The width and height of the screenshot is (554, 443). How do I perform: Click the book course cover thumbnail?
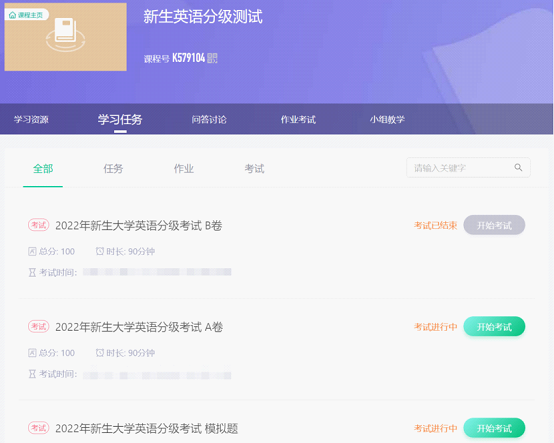coord(65,37)
